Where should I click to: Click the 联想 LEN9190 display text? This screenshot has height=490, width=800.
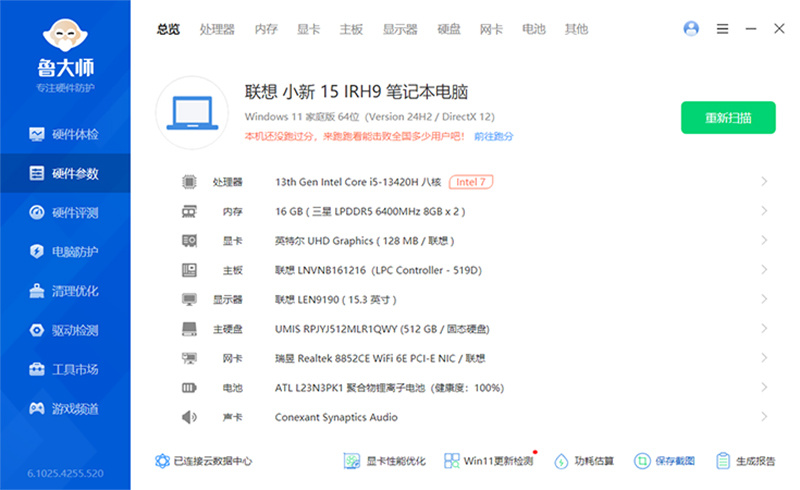[336, 300]
